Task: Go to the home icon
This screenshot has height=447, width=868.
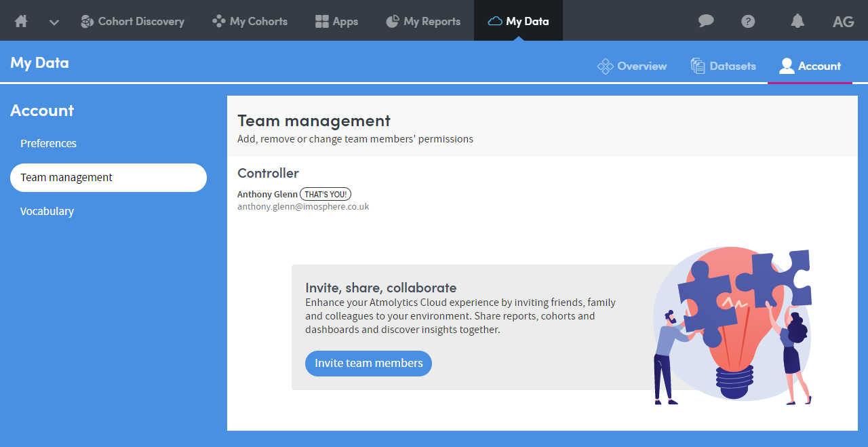Action: 21,21
